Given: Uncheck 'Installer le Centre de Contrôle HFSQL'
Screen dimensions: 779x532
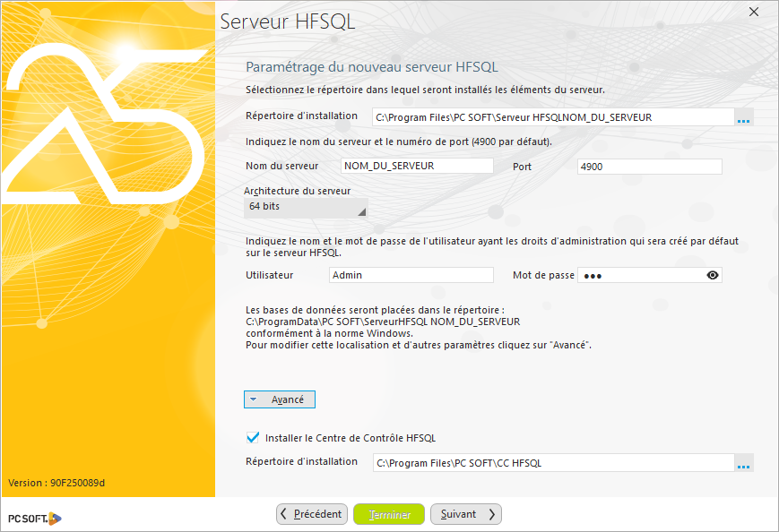Looking at the screenshot, I should tap(252, 437).
